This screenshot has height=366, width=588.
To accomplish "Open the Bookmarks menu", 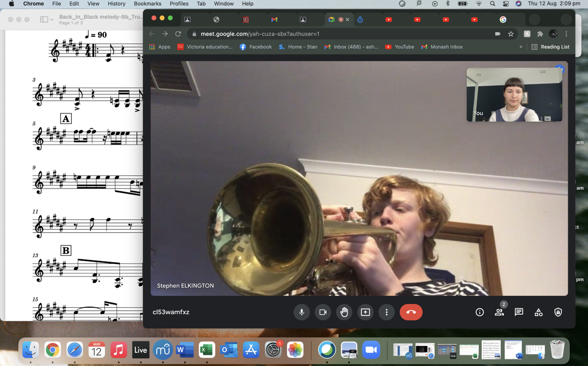I will (x=147, y=3).
